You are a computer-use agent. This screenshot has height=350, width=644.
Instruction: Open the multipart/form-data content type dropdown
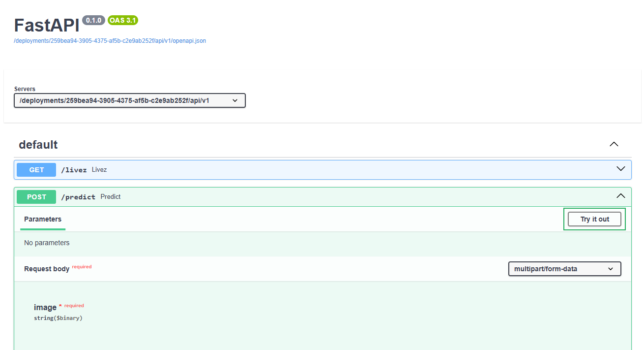click(564, 269)
